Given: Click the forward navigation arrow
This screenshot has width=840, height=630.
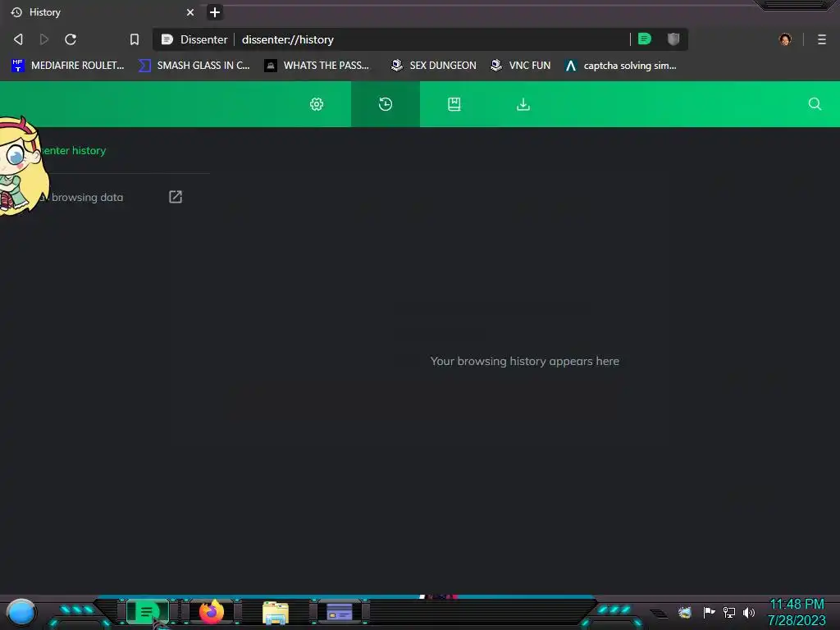Looking at the screenshot, I should [44, 39].
